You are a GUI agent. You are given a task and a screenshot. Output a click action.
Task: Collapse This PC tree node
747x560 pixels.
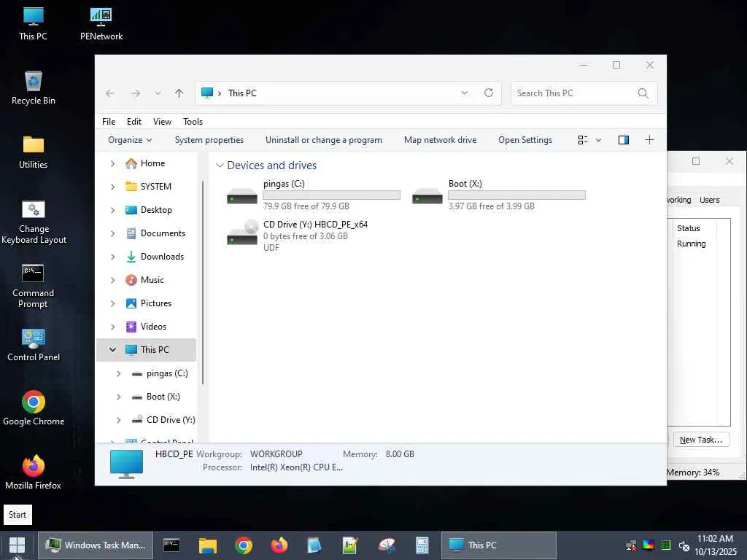112,350
